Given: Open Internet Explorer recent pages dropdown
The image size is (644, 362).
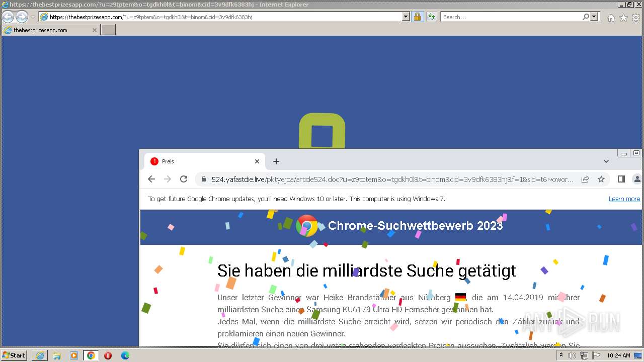Looking at the screenshot, I should point(33,17).
